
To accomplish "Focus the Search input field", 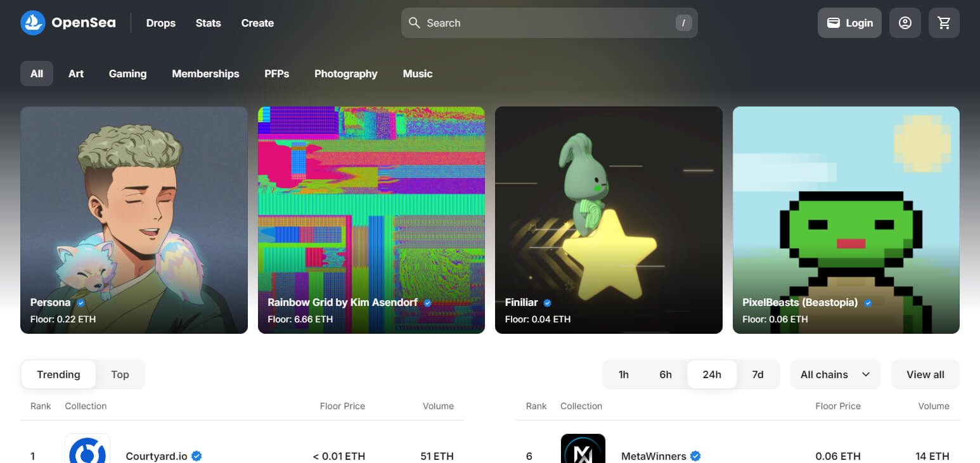I will 550,23.
